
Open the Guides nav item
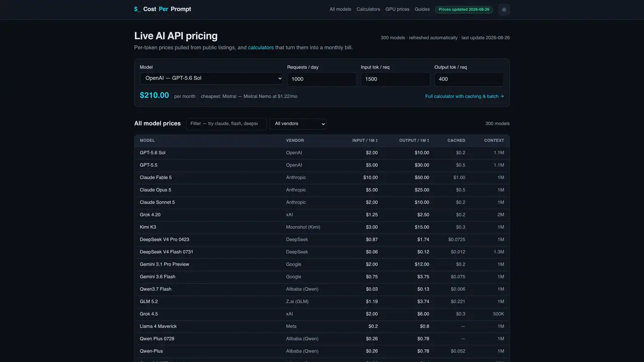tap(422, 10)
